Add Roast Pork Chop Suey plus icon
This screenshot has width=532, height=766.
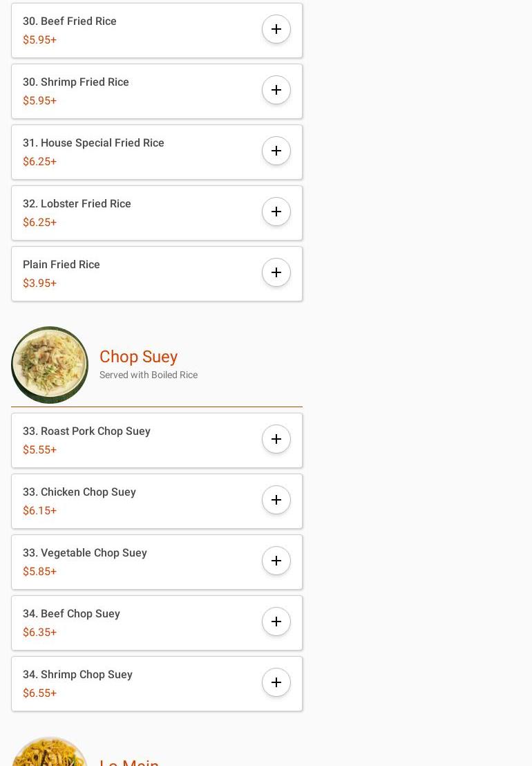click(276, 439)
